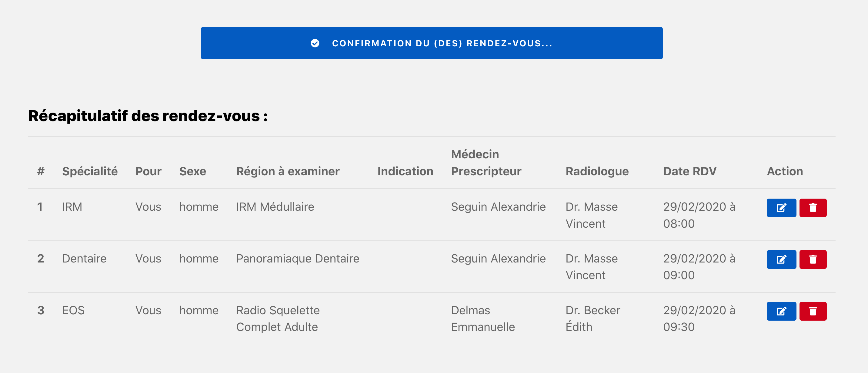Image resolution: width=868 pixels, height=373 pixels.
Task: Edit the EOS appointment
Action: [x=781, y=311]
